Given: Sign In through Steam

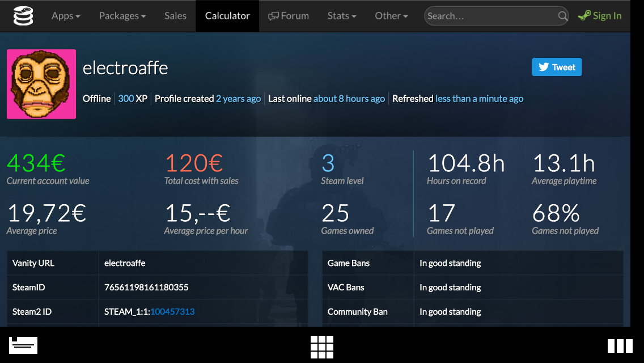Looking at the screenshot, I should 600,16.
